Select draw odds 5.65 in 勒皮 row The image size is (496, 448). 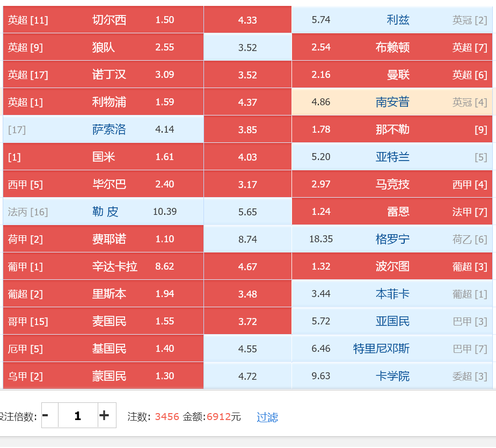247,212
